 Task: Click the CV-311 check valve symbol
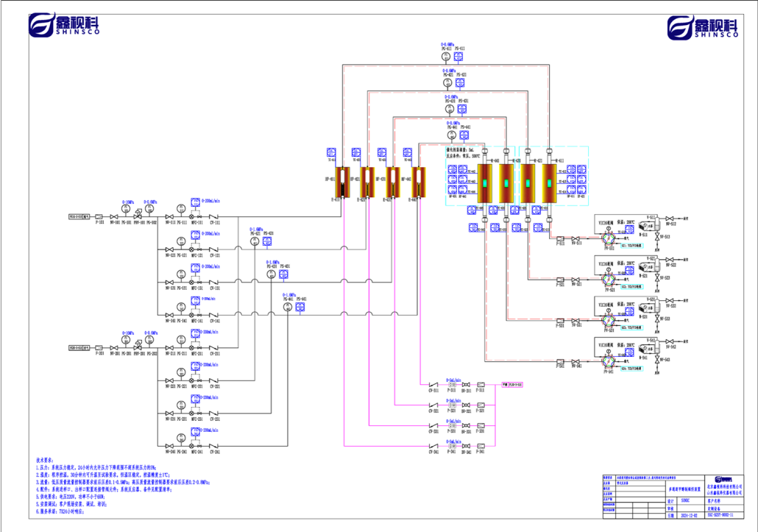pyautogui.click(x=434, y=385)
